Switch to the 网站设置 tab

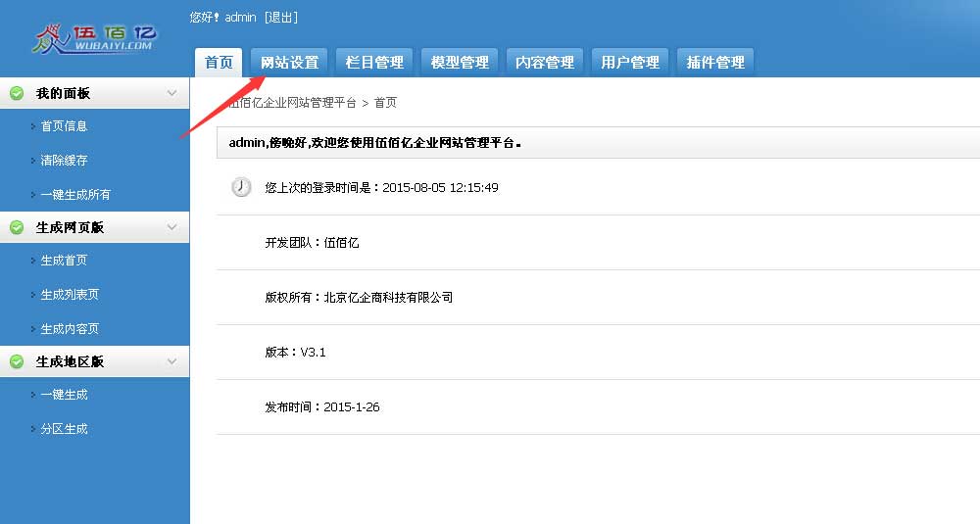289,62
